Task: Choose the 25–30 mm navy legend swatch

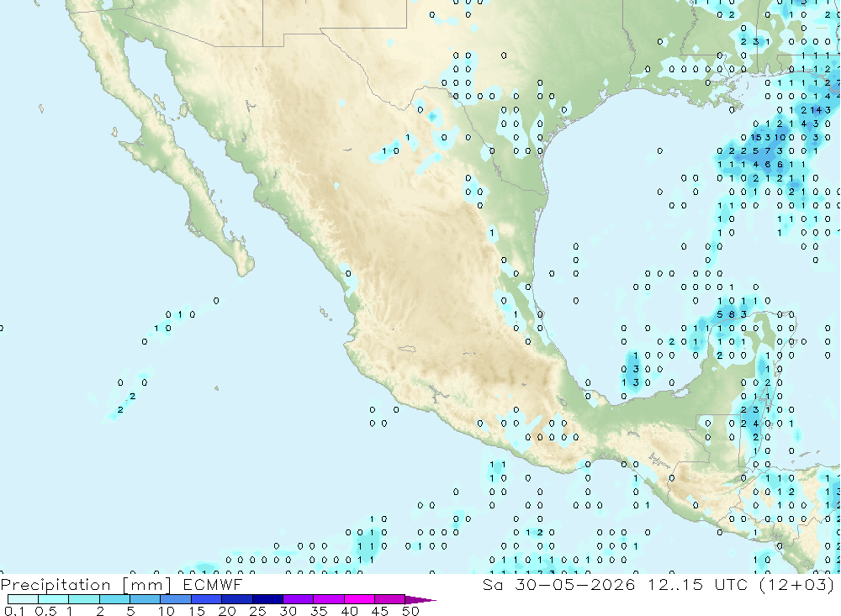Action: (x=267, y=599)
